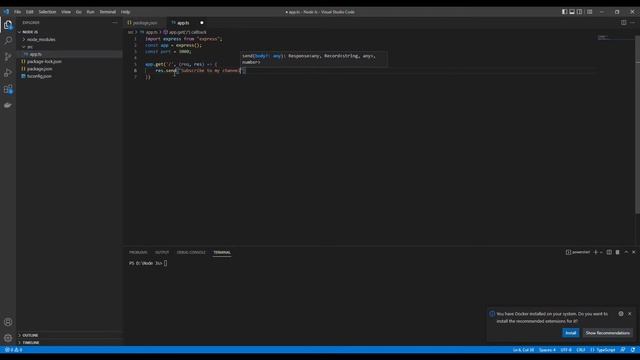Open the feedback icon in status bar
Viewport: 640px width, 360px height.
623,350
